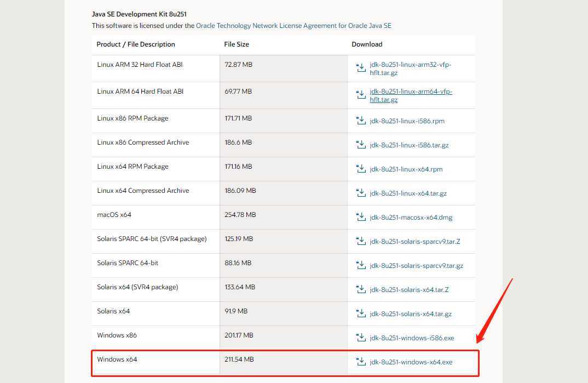Click the File Size column header
This screenshot has width=588, height=383.
[x=237, y=44]
